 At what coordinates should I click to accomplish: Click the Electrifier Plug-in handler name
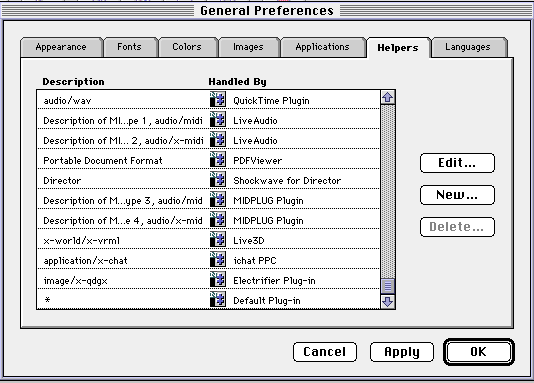click(274, 281)
